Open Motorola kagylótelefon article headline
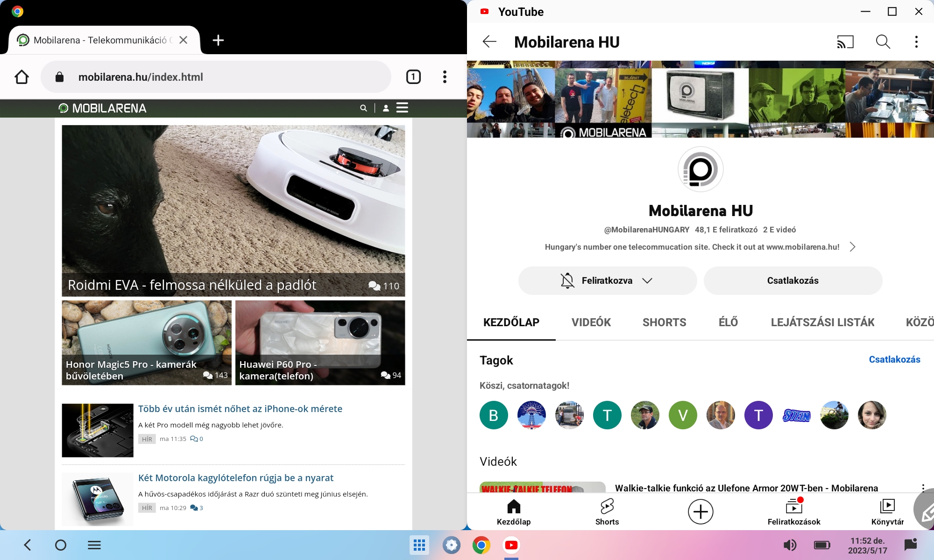 (x=236, y=478)
